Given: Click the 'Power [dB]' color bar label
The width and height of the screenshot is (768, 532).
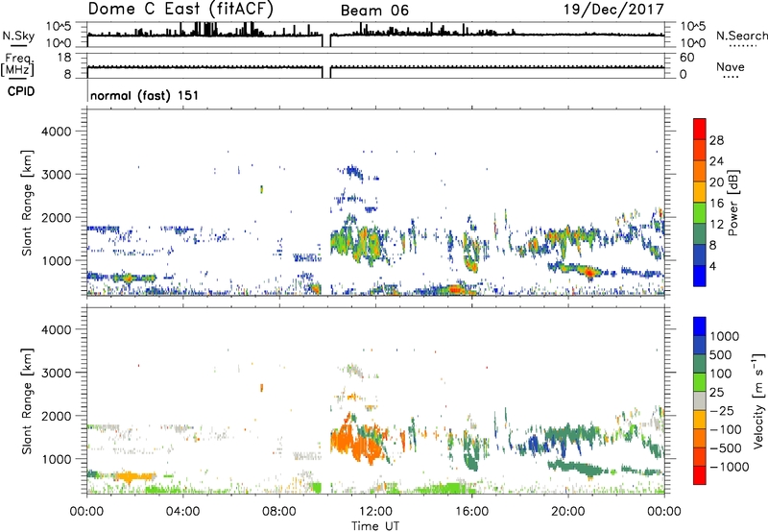Looking at the screenshot, I should point(733,203).
